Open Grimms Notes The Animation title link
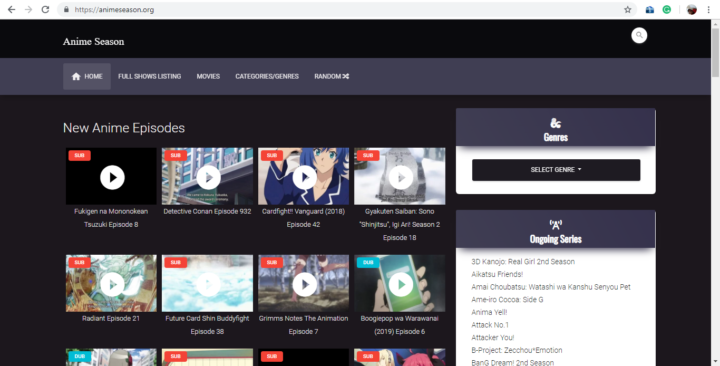 coord(303,325)
